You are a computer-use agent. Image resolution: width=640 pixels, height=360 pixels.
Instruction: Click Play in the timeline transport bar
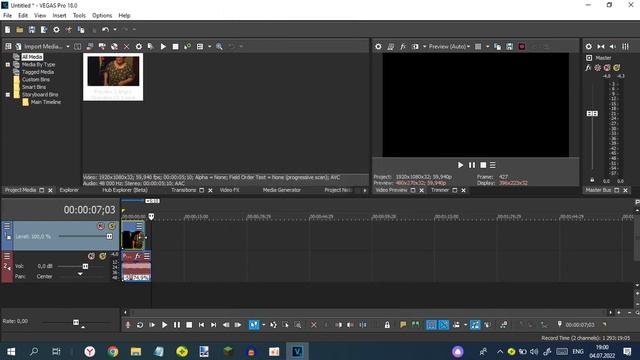[x=164, y=325]
